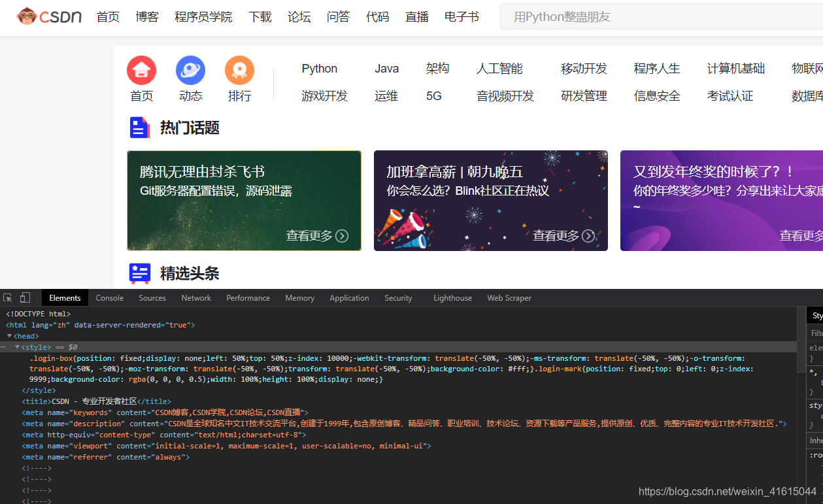This screenshot has width=823, height=504.
Task: Open the Network tab
Action: [196, 298]
